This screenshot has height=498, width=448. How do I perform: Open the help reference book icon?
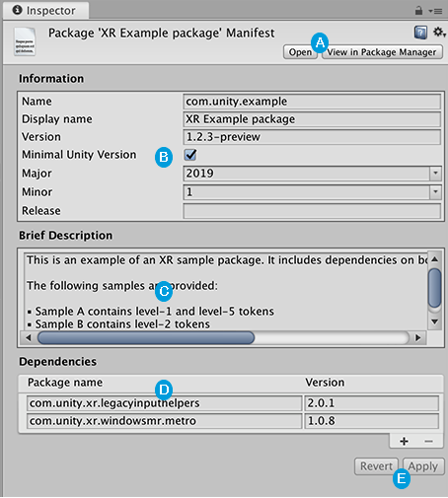click(x=420, y=33)
